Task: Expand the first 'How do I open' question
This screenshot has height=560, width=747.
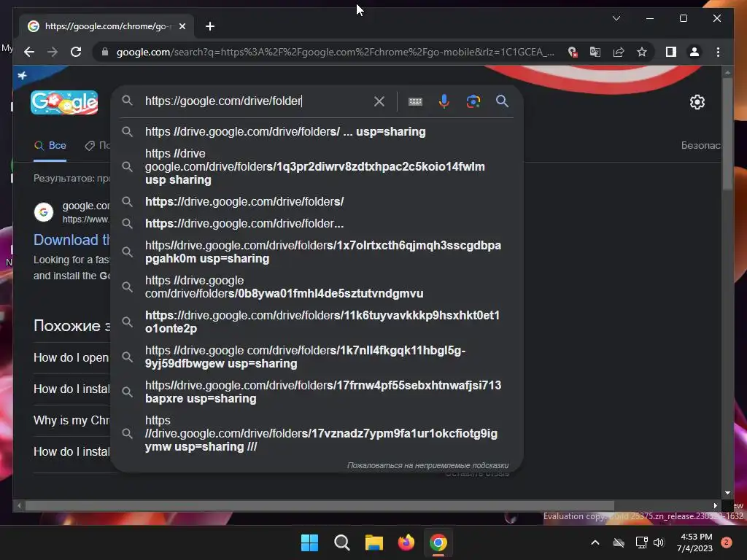Action: 71,357
